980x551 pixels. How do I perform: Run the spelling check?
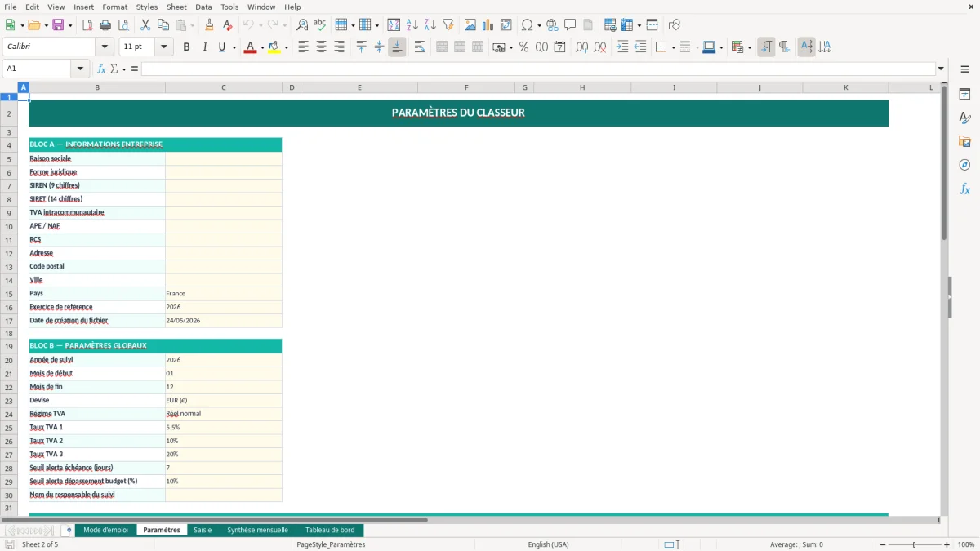320,25
